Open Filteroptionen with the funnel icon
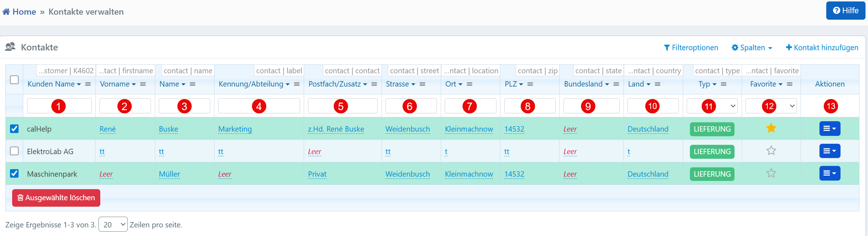Viewport: 868px width, 236px height. click(667, 48)
